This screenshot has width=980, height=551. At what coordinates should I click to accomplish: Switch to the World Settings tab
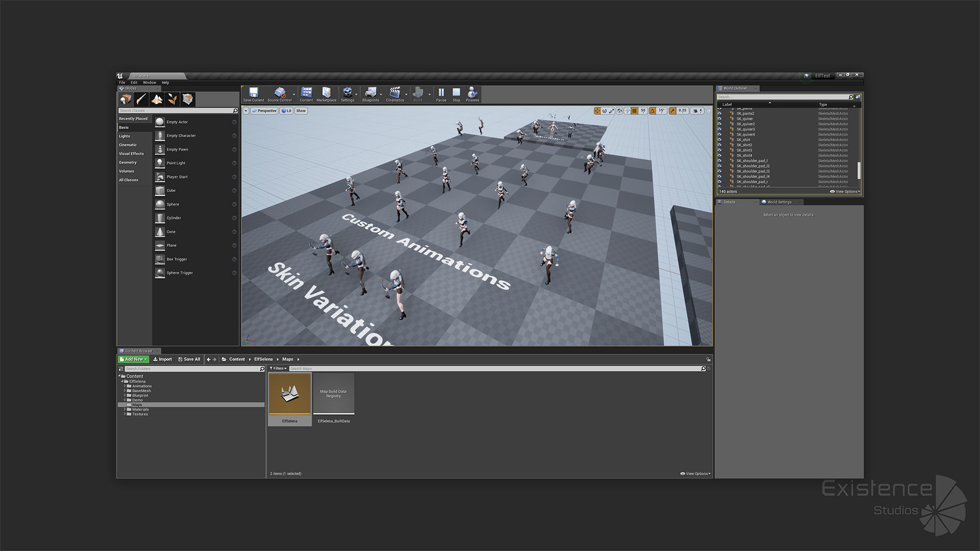coord(779,202)
